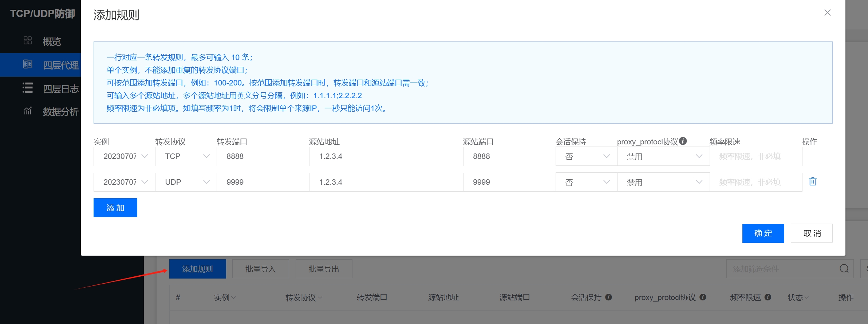
Task: Click the proxy_protocl info icon in the dialog
Action: coord(683,141)
